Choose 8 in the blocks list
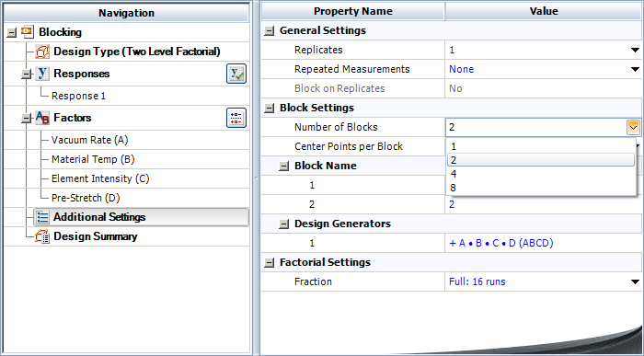The height and width of the screenshot is (356, 644). pyautogui.click(x=541, y=188)
